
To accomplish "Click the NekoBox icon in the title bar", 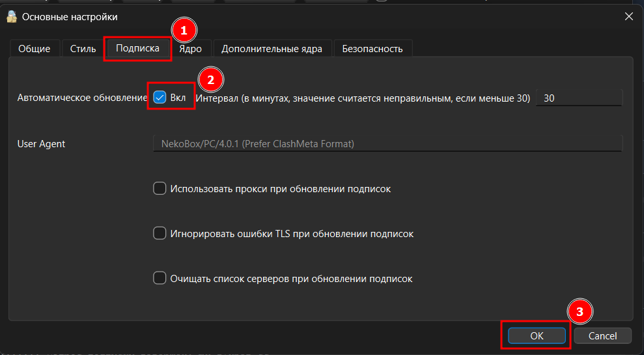I will (11, 17).
